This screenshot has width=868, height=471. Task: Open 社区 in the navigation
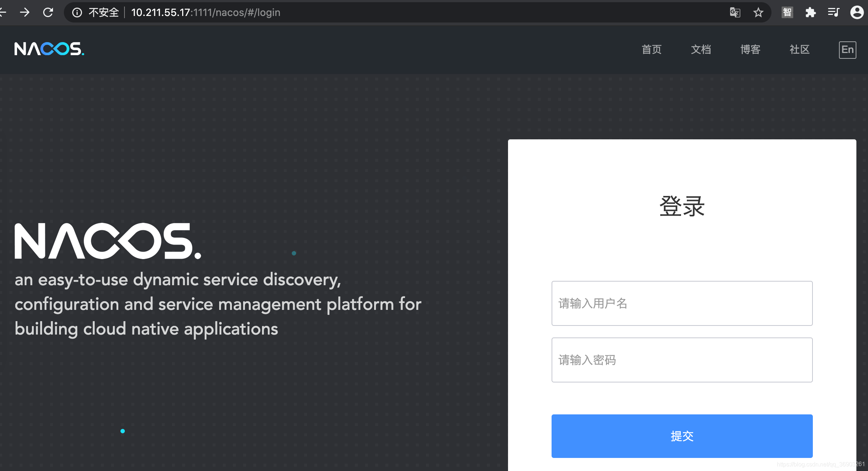pyautogui.click(x=800, y=49)
